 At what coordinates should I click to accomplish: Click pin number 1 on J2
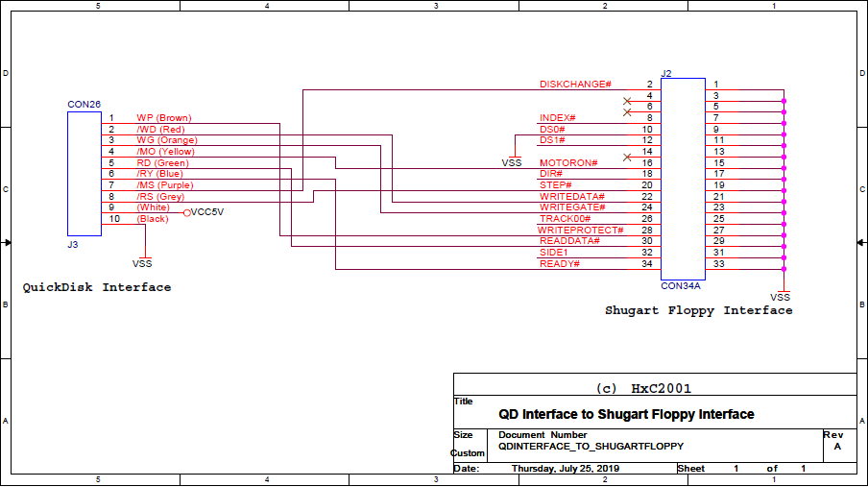coord(715,85)
